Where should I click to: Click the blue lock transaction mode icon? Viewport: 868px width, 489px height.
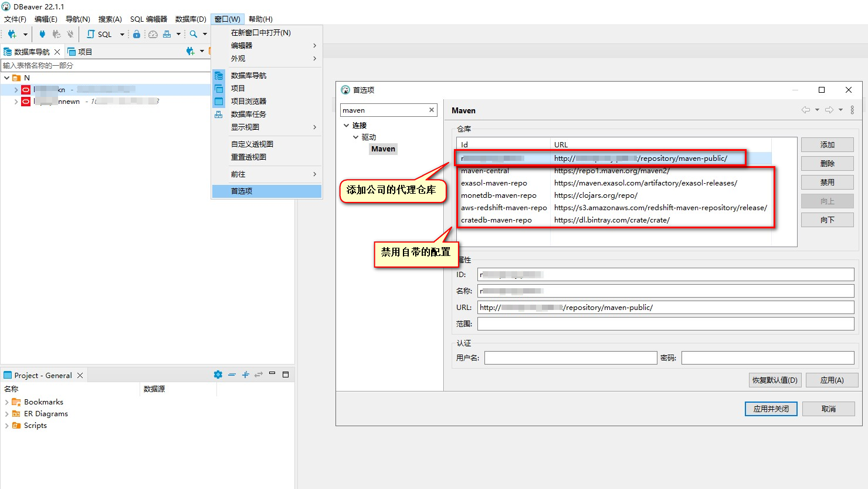pyautogui.click(x=137, y=34)
